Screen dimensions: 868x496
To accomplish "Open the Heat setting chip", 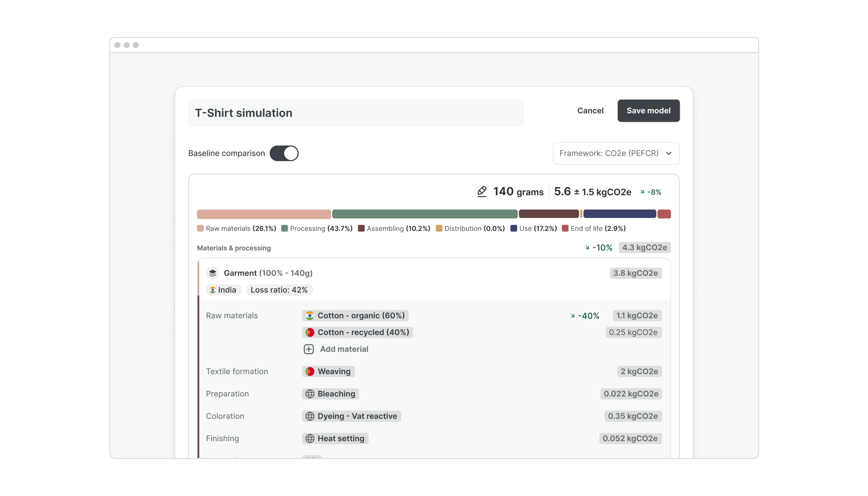I will click(335, 439).
